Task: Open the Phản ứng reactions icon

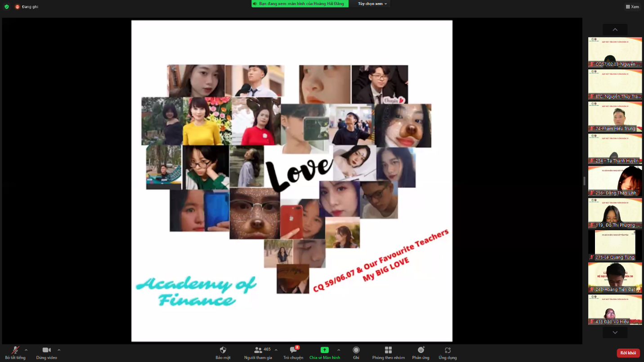Action: [x=421, y=350]
